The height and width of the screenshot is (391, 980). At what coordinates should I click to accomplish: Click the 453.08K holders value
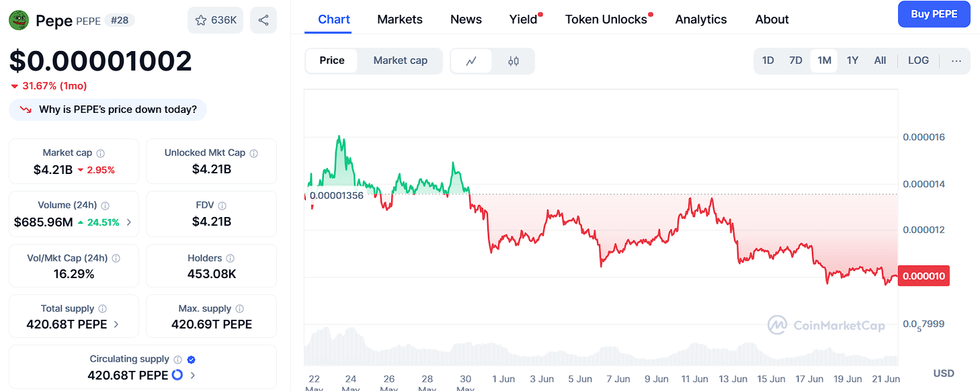point(212,274)
